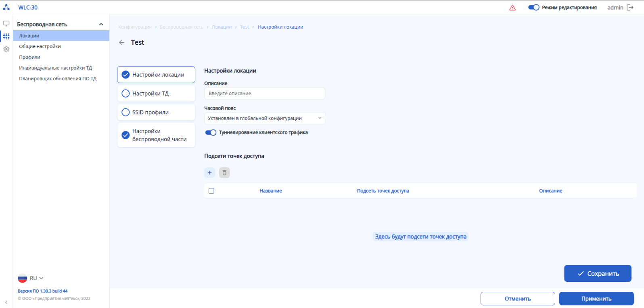Collapse the Беспроводная сеть section

(x=101, y=25)
